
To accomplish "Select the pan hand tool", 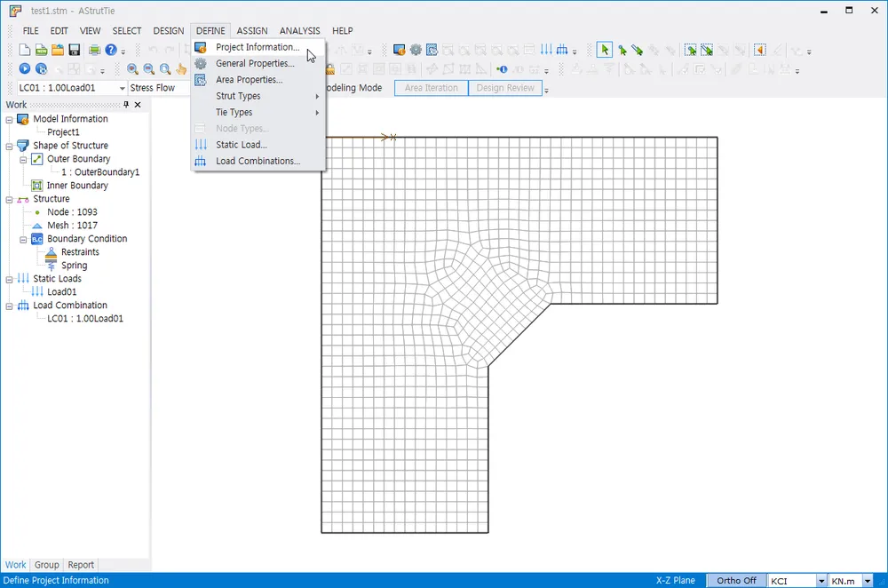I will (x=181, y=69).
